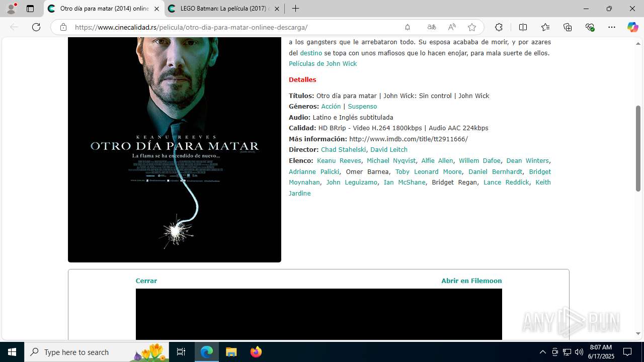Click the scrollbar down arrow

638,333
